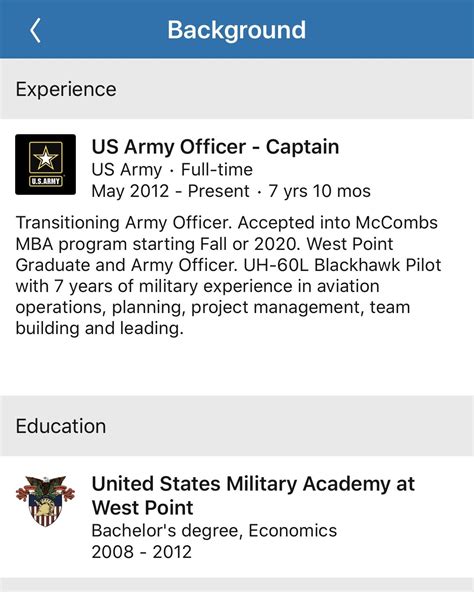This screenshot has height=592, width=474.
Task: Select the Experience section header
Action: coord(66,89)
